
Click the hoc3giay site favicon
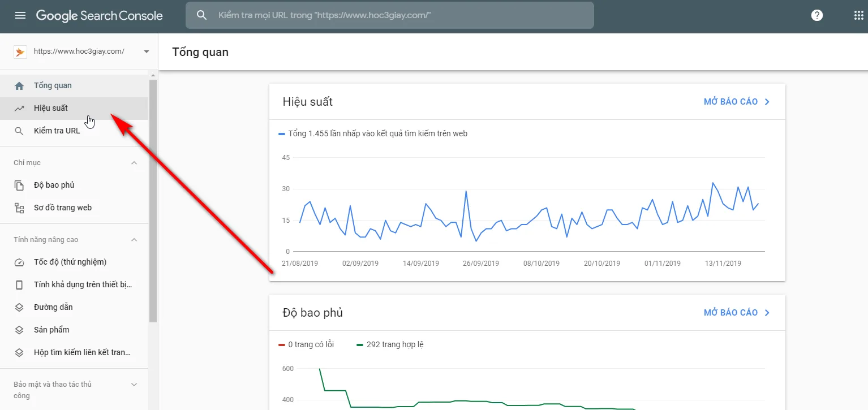(20, 51)
